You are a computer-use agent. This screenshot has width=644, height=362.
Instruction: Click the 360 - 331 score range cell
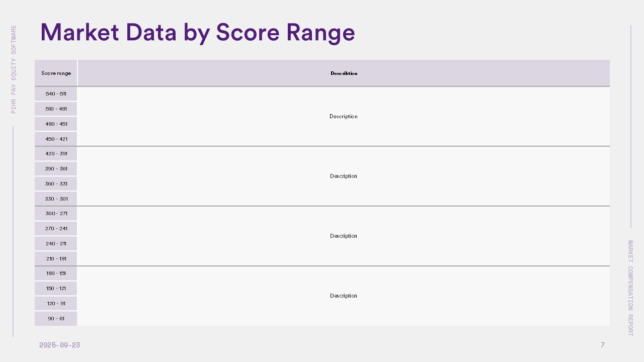pos(56,184)
